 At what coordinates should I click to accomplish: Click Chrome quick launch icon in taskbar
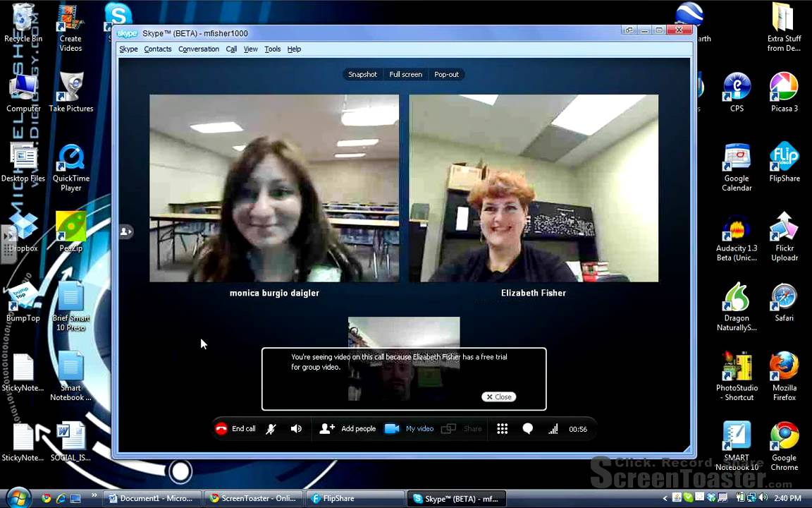point(46,499)
